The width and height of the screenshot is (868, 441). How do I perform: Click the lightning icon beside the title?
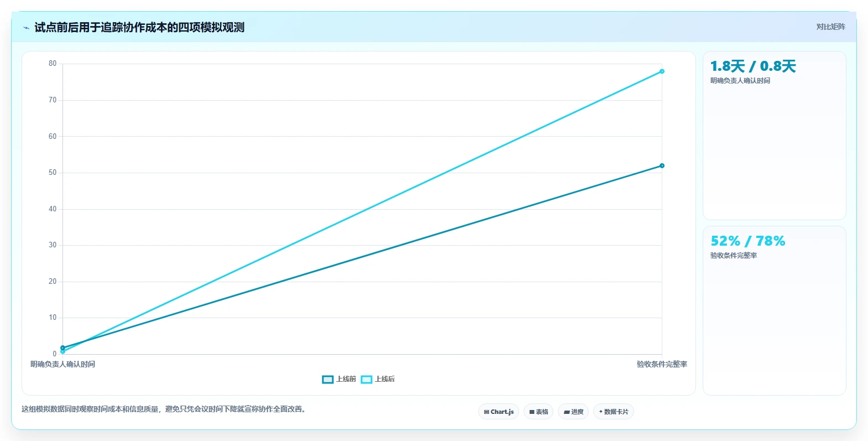tap(26, 28)
